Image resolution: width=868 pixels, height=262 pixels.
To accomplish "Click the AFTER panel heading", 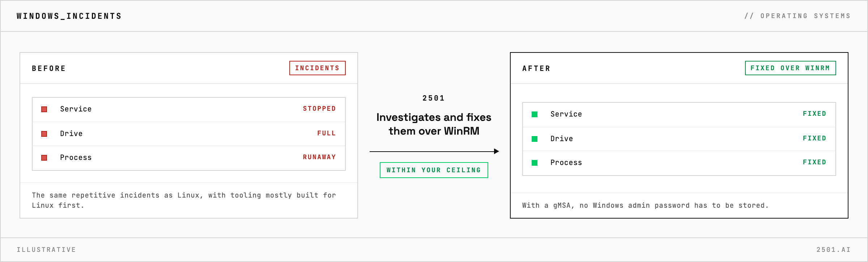I will pyautogui.click(x=536, y=68).
